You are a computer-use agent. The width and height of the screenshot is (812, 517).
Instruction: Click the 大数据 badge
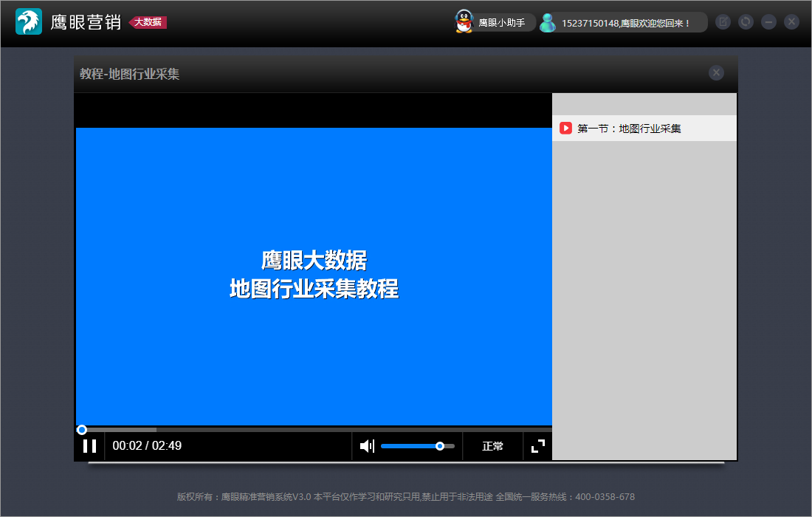(148, 21)
